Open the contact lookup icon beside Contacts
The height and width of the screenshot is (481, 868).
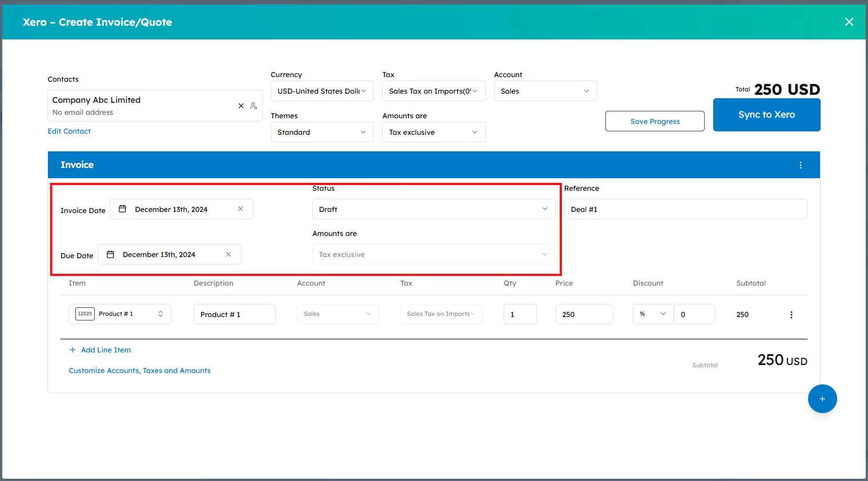tap(253, 106)
